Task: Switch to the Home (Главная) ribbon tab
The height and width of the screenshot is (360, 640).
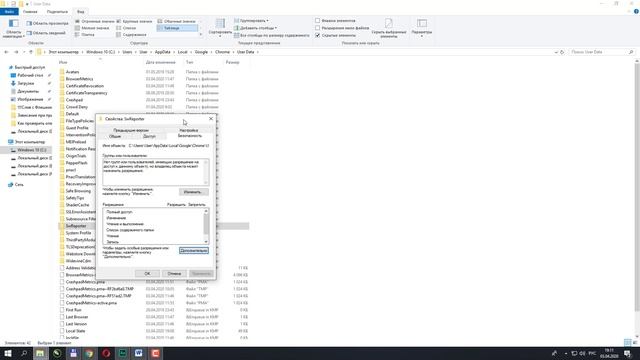Action: 30,12
